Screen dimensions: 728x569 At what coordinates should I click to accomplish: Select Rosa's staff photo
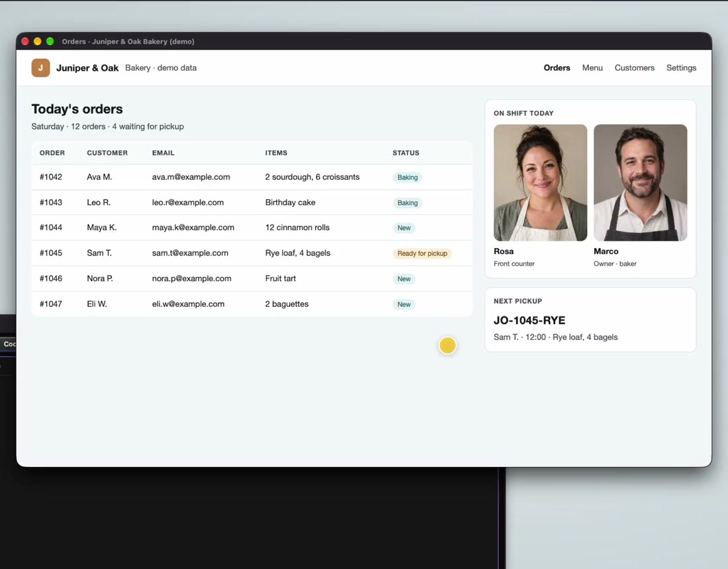pyautogui.click(x=540, y=183)
